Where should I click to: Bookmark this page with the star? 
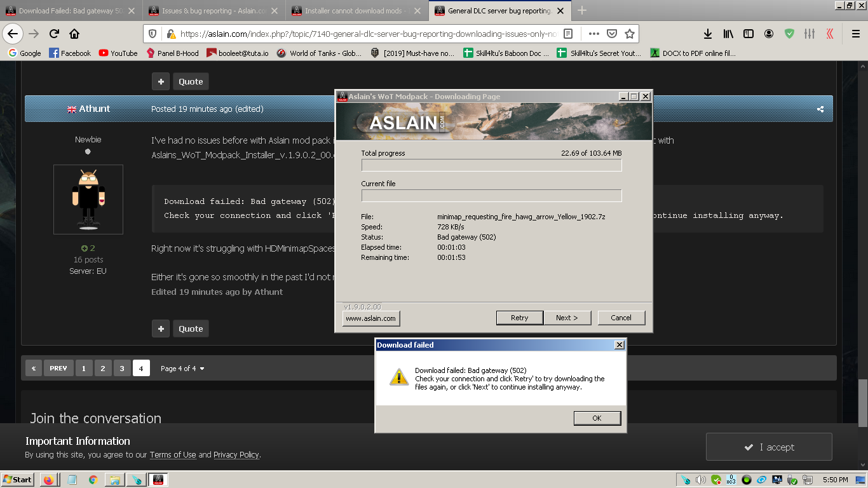coord(629,34)
